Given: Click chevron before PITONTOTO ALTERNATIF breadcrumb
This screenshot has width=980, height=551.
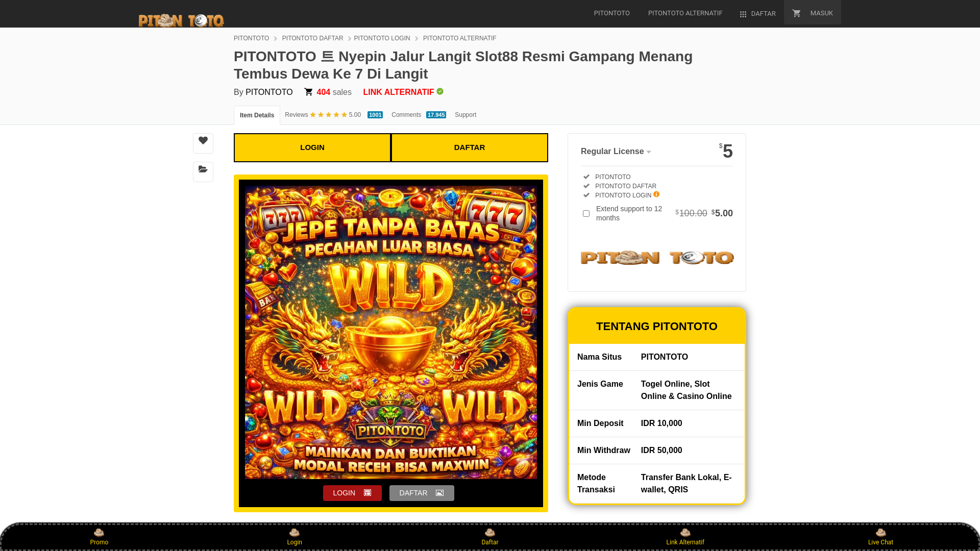Looking at the screenshot, I should [416, 39].
